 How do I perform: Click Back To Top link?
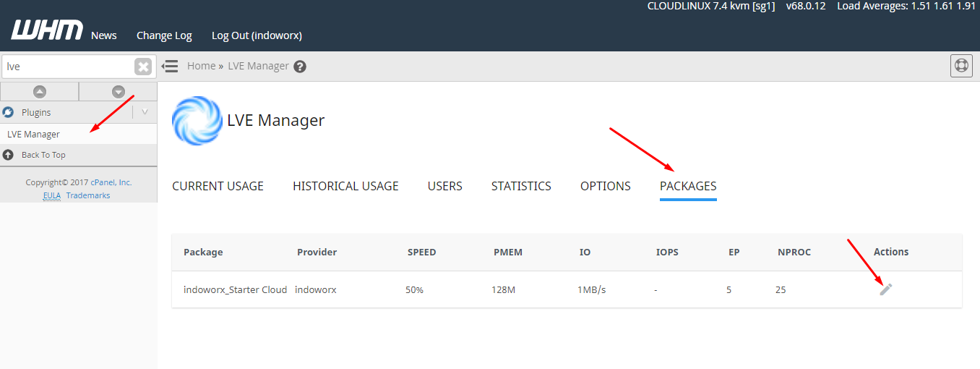[x=43, y=155]
